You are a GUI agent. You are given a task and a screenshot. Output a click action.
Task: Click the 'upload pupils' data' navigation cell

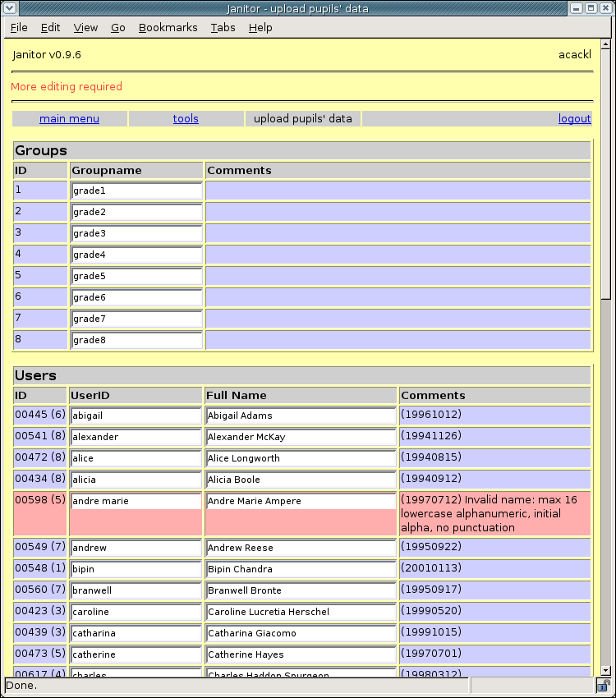coord(302,119)
